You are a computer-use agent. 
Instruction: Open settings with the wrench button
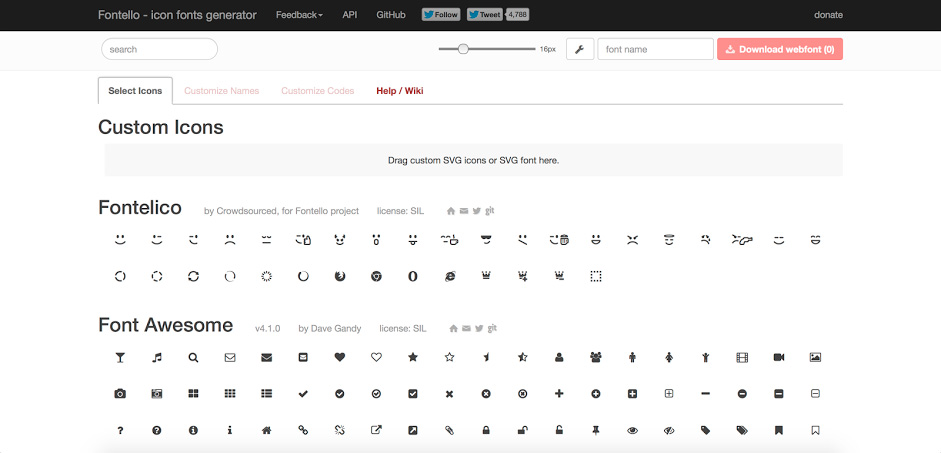580,49
